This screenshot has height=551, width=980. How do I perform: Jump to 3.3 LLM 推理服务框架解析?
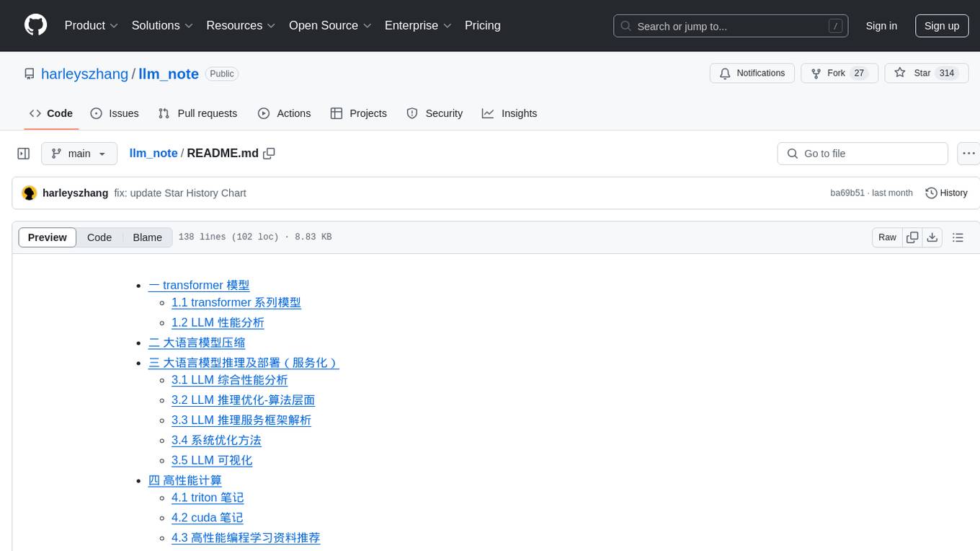(x=241, y=420)
